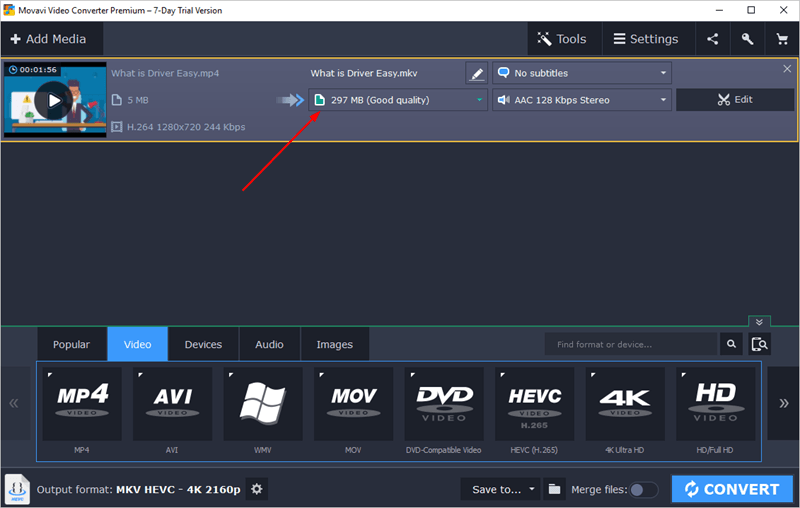The width and height of the screenshot is (800, 508).
Task: Click the shopping cart icon
Action: point(782,39)
